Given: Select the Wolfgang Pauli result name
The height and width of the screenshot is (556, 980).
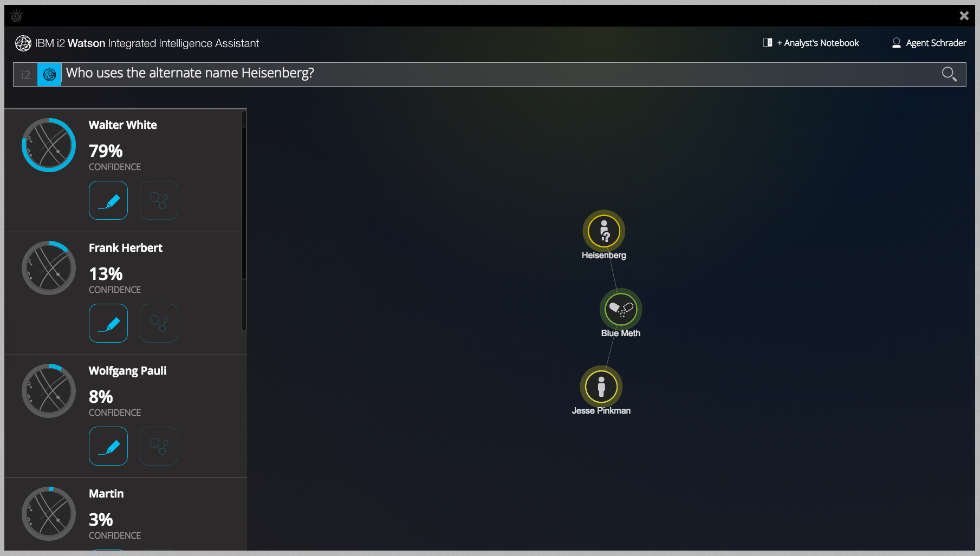Looking at the screenshot, I should pyautogui.click(x=127, y=371).
